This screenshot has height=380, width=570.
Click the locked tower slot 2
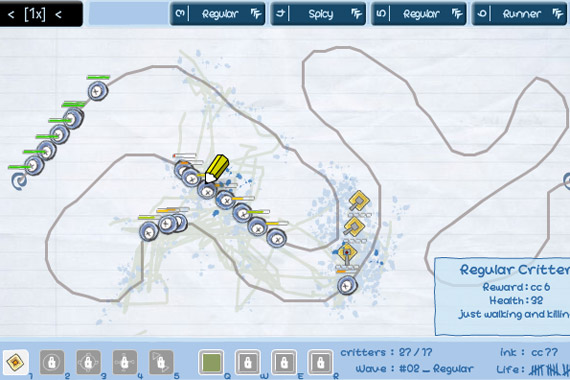click(52, 362)
